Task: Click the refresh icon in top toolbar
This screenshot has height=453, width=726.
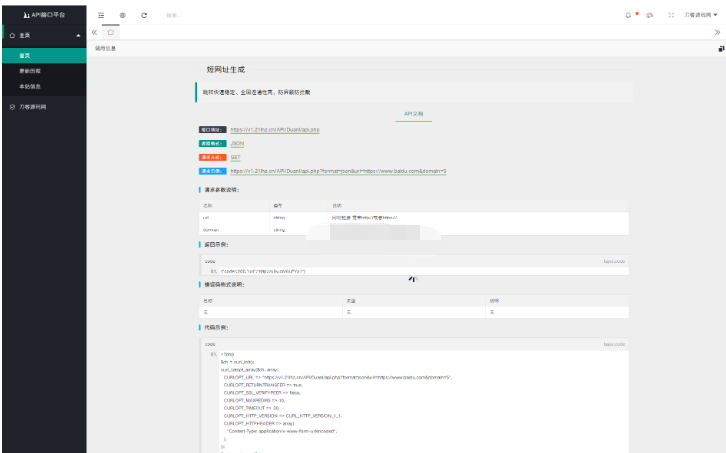Action: tap(144, 15)
